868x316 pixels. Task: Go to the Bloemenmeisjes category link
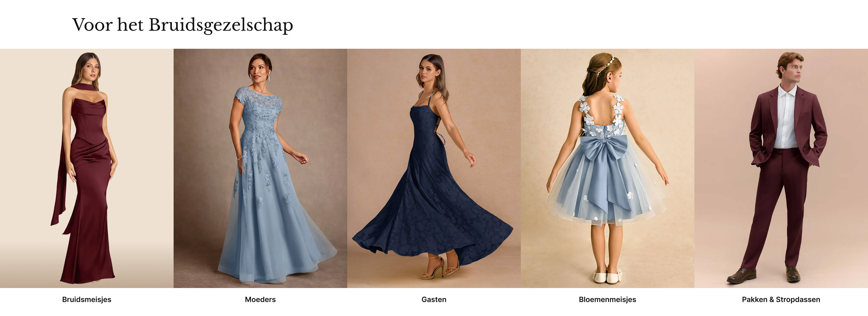click(607, 299)
